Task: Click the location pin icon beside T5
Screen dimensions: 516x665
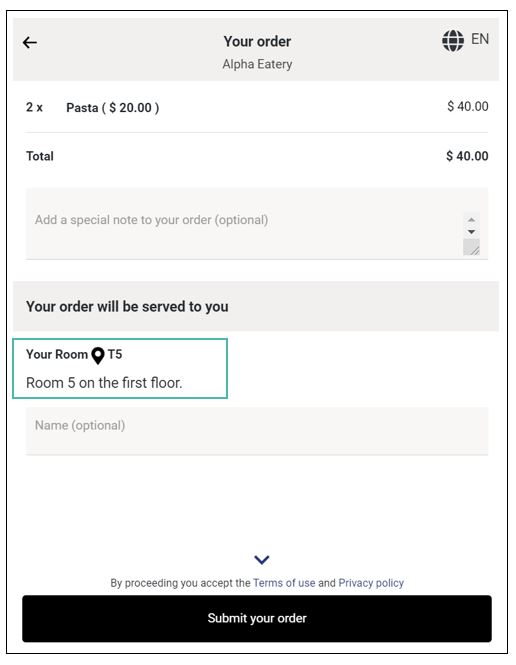Action: pos(98,356)
